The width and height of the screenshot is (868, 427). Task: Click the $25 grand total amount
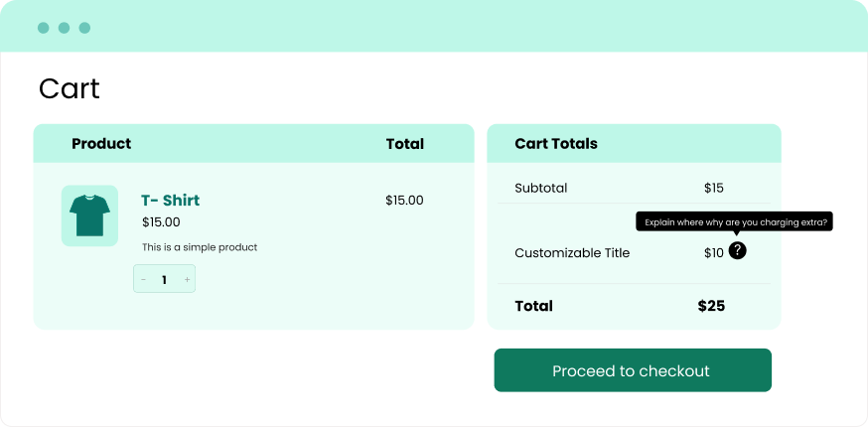(711, 306)
